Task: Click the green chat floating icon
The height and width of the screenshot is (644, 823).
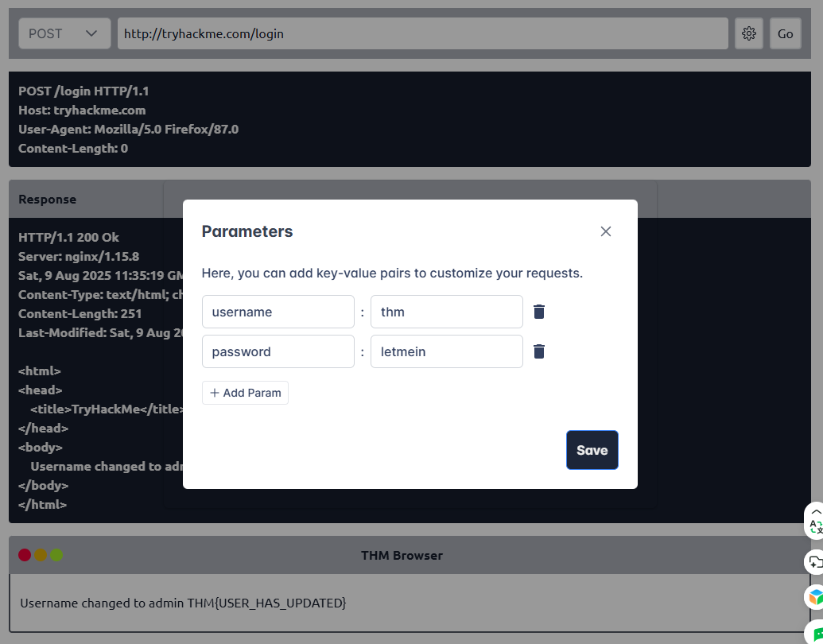Action: click(815, 632)
